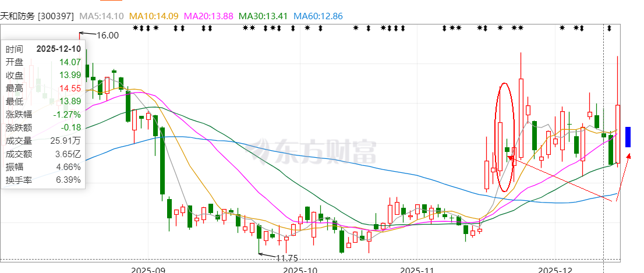Select the MA5:14.10 indicator label

click(102, 16)
